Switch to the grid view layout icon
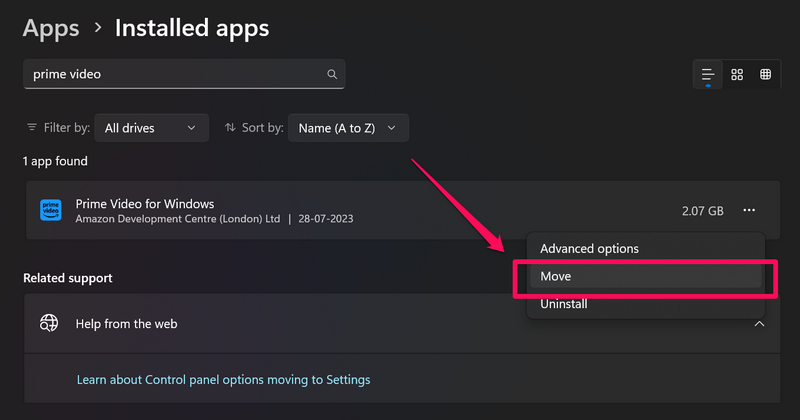 (737, 74)
